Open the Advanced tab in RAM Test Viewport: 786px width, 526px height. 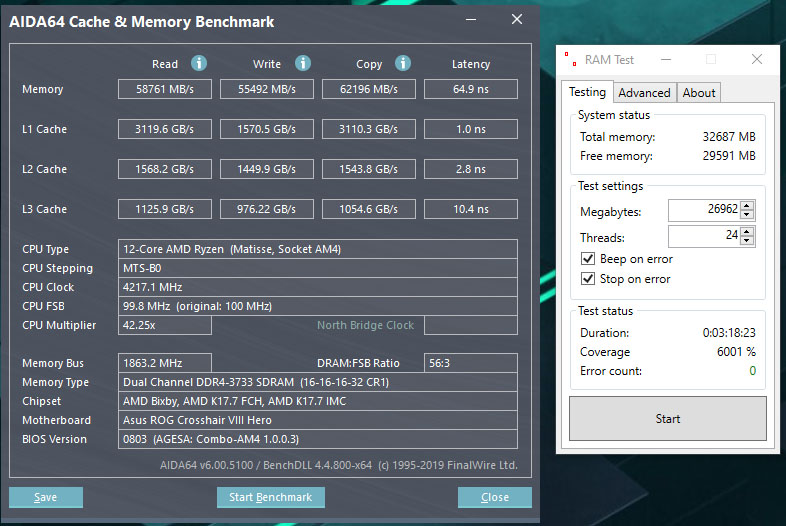point(645,93)
